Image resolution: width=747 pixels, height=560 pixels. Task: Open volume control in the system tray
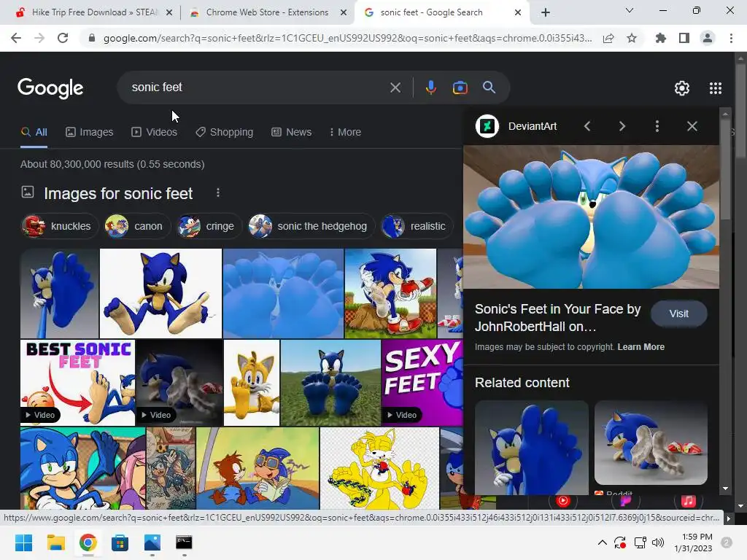click(658, 542)
